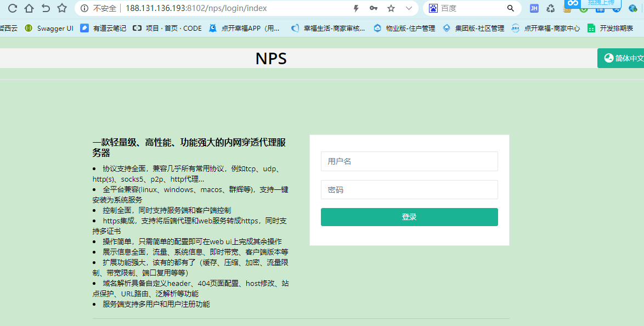The width and height of the screenshot is (644, 326).
Task: Click the lightning bolt icon in the address bar
Action: click(355, 8)
